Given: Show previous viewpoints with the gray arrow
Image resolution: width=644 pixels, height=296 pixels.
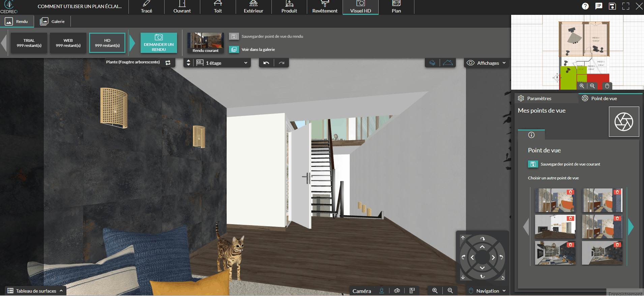Looking at the screenshot, I should point(526,227).
